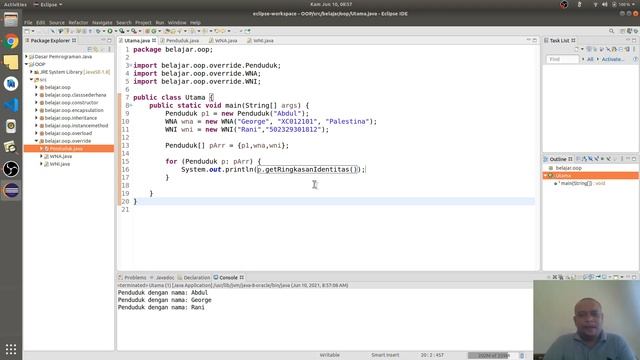
Task: Open the New Task dropdown arrow in Task List
Action: coord(582,49)
